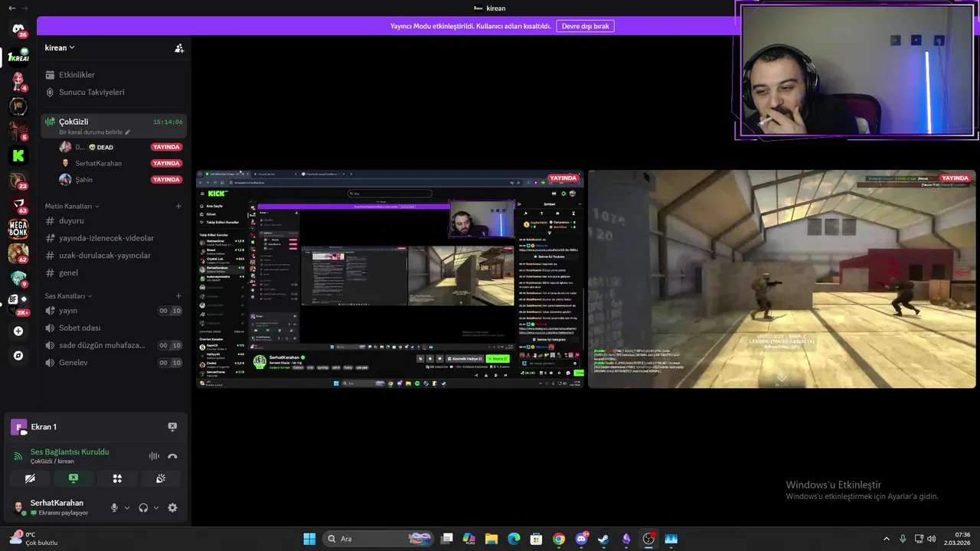Open Discord from taskbar

581,539
